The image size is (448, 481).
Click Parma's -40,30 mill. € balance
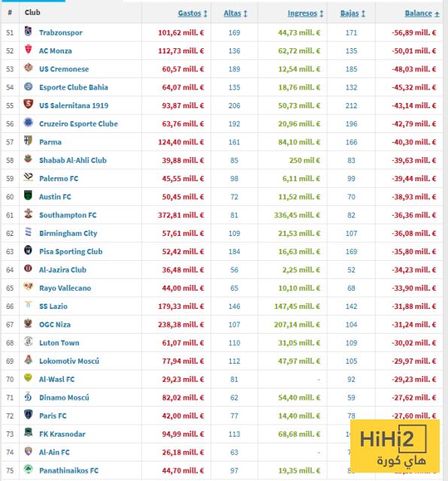click(413, 142)
